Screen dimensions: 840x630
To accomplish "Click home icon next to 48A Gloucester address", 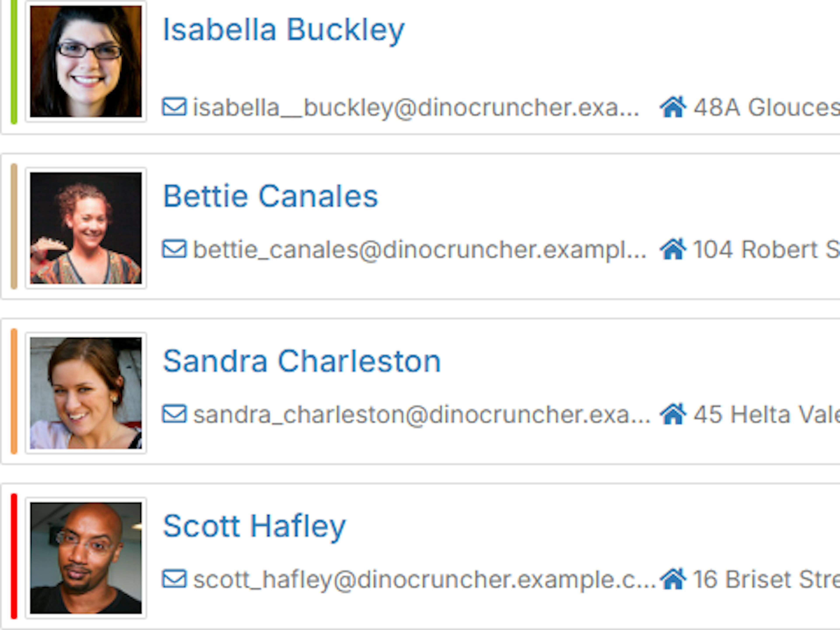I will (x=673, y=107).
